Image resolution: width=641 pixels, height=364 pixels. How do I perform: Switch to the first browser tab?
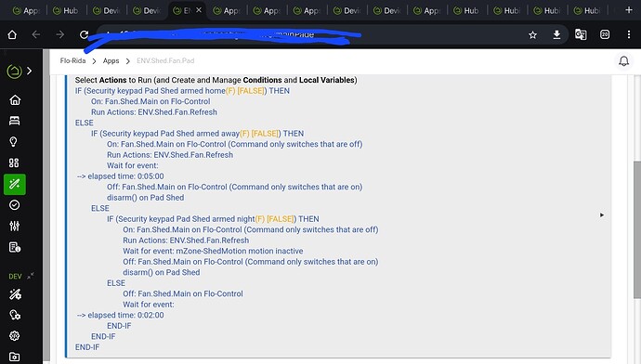point(27,10)
